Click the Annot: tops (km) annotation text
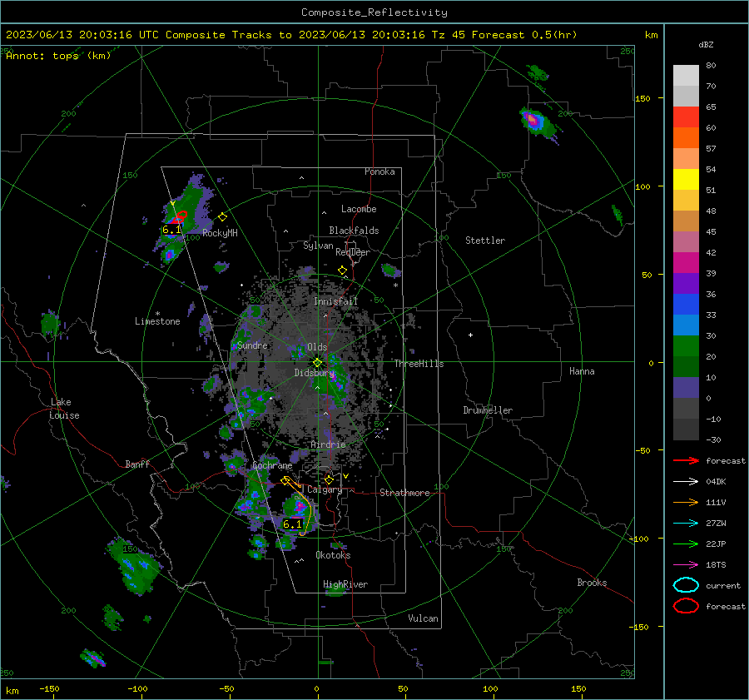This screenshot has height=700, width=749. (x=58, y=56)
